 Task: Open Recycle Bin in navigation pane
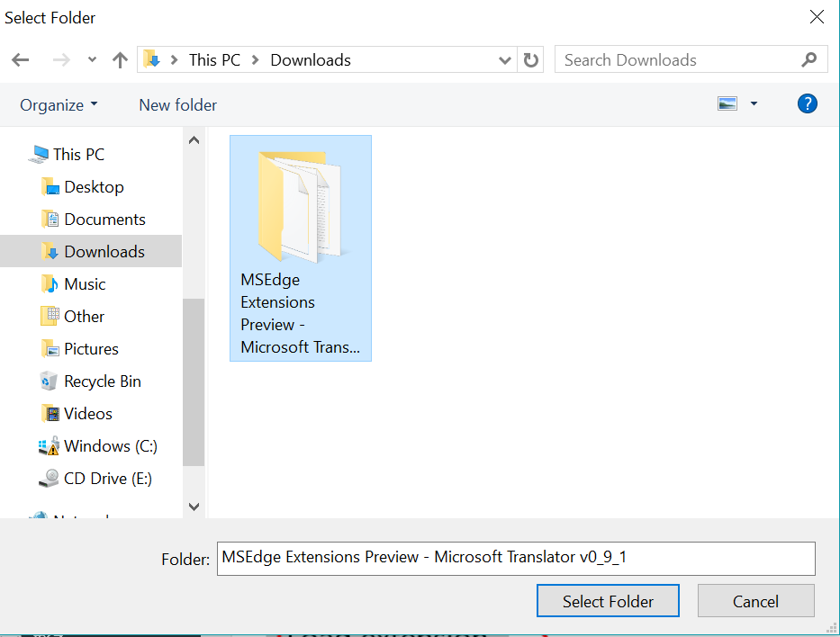tap(103, 381)
